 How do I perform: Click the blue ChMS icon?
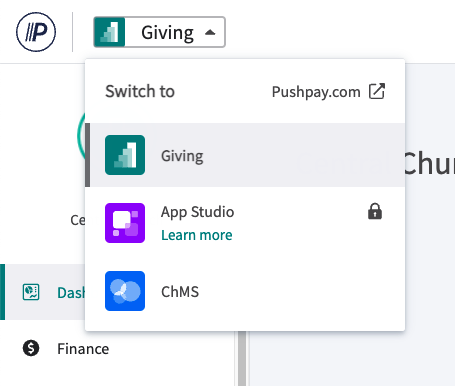click(x=125, y=291)
